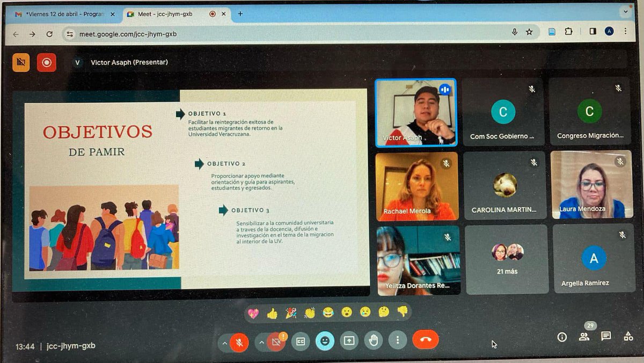Screen dimensions: 644x363
Task: Toggle the emoji reactions bar
Action: click(325, 340)
